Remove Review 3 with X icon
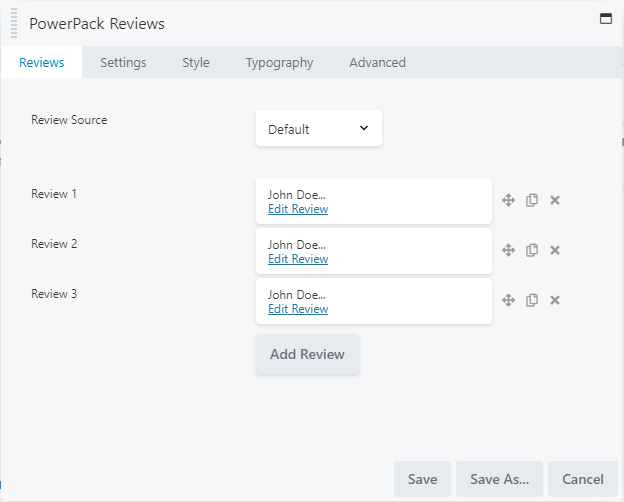 click(x=555, y=300)
